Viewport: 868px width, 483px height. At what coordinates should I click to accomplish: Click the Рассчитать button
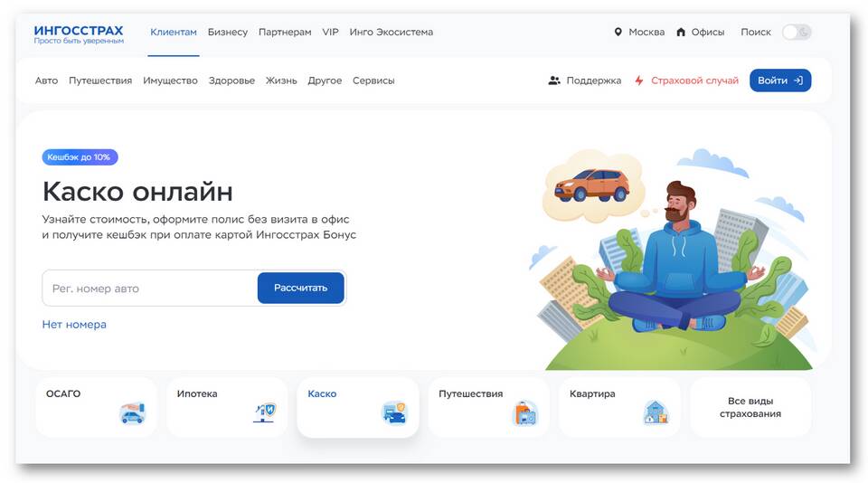tap(300, 288)
